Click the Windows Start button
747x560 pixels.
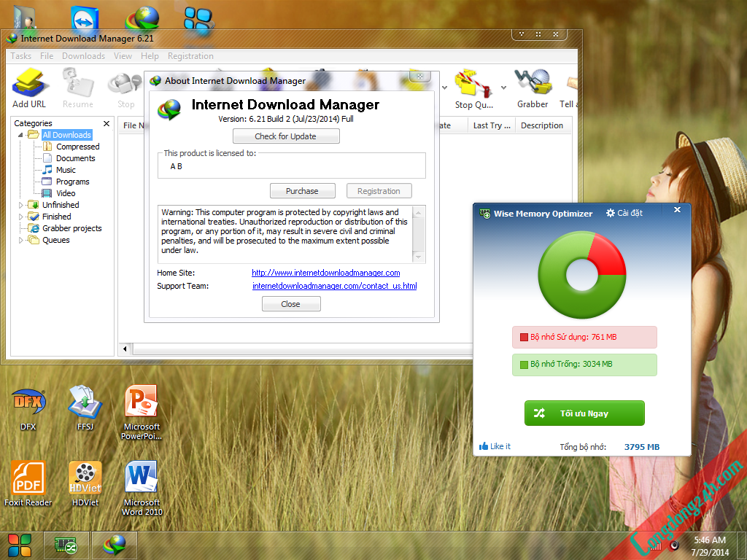[20, 545]
